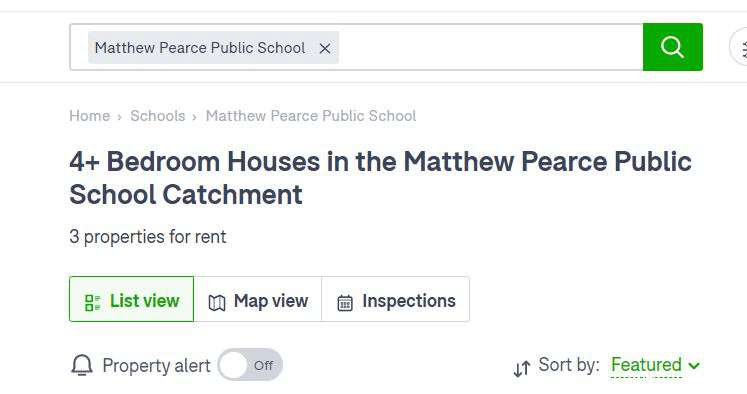Go to the Home breadcrumb link

[90, 116]
